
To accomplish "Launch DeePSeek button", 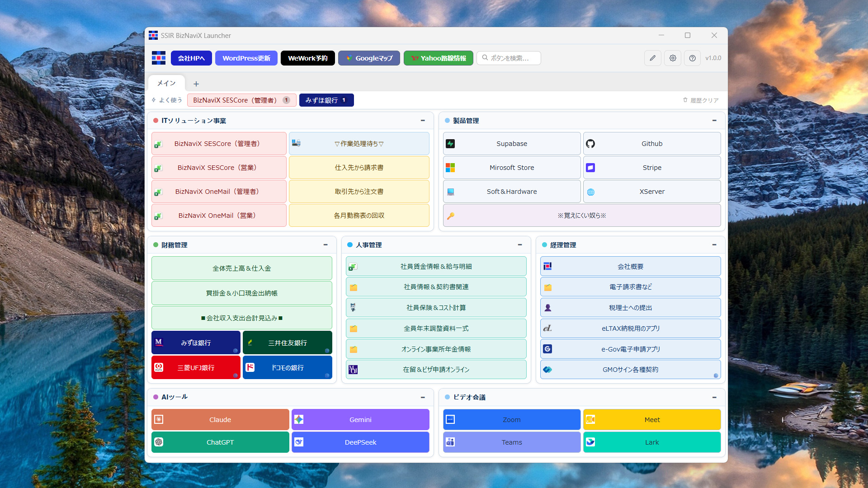I will click(x=360, y=442).
